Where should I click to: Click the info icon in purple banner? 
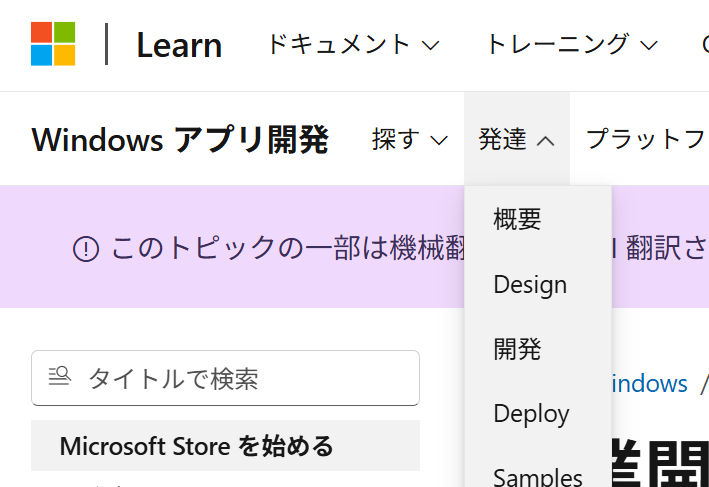[85, 249]
